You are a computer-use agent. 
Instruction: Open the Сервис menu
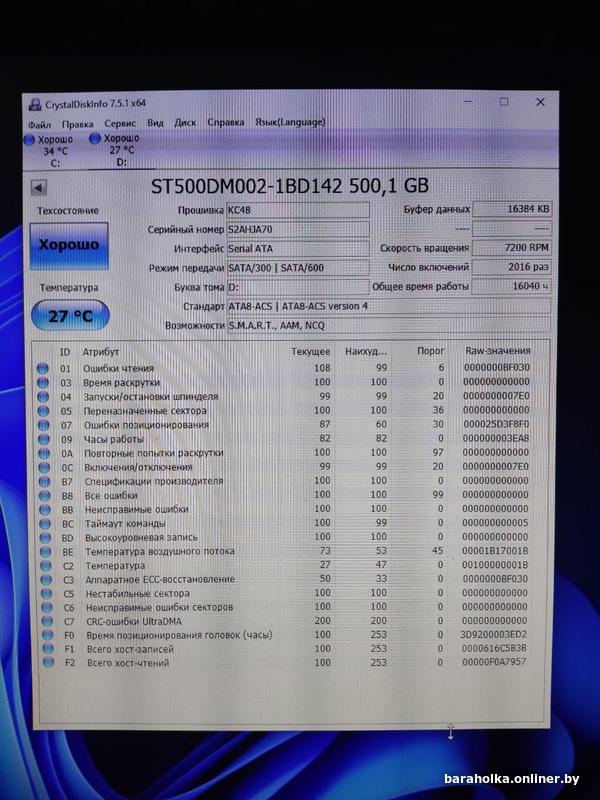point(120,123)
